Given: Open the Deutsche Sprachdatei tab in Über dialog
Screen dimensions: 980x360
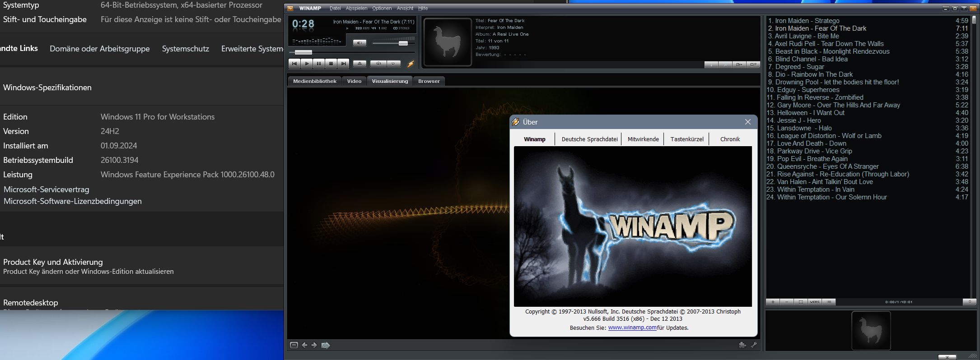Looking at the screenshot, I should click(x=589, y=139).
